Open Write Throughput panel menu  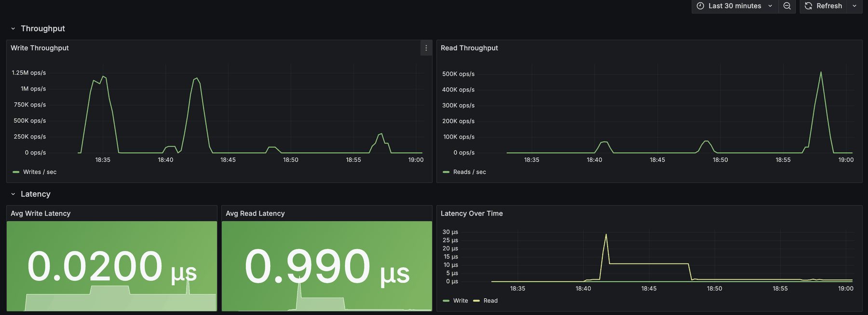(426, 48)
